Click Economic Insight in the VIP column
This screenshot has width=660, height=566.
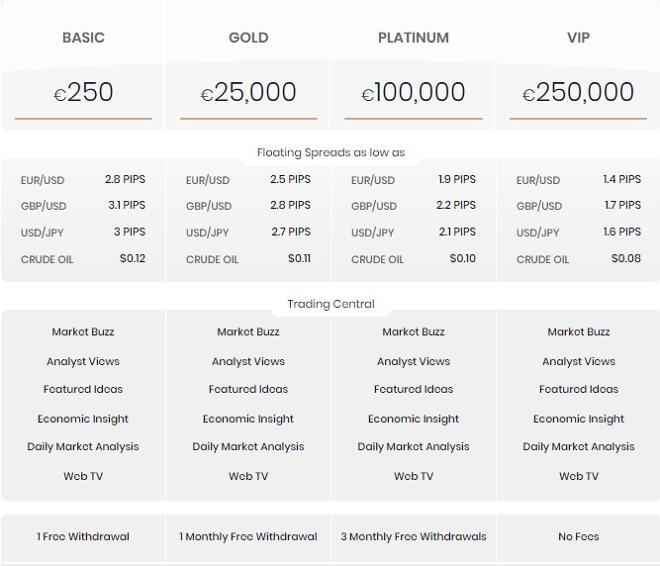[x=578, y=419]
